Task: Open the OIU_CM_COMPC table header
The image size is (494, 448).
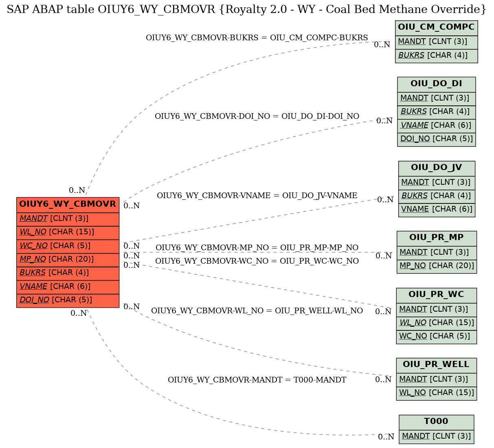Action: coord(437,28)
